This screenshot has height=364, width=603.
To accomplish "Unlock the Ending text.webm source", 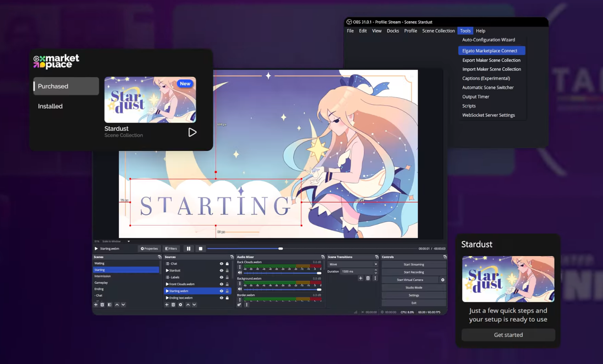I will 227,298.
